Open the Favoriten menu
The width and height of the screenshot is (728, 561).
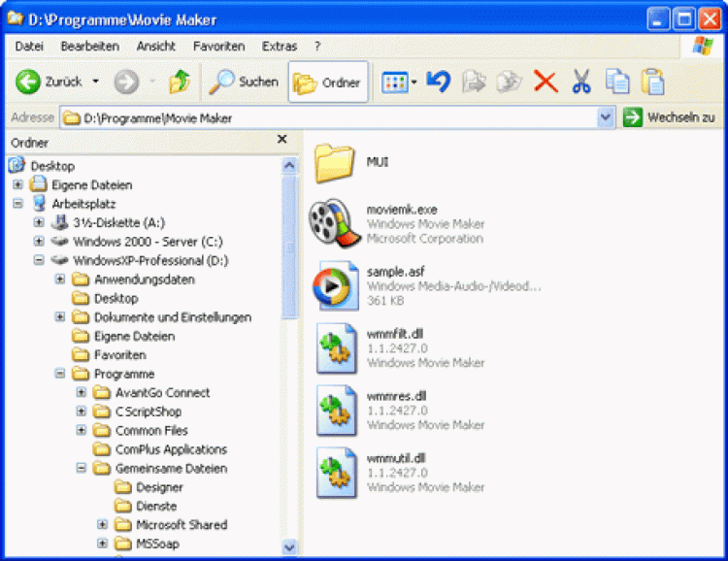point(218,46)
